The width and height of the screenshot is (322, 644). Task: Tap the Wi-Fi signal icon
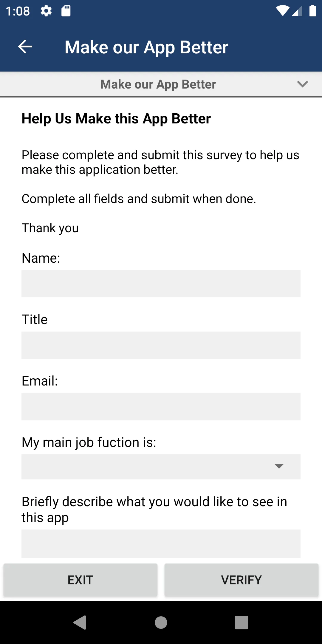click(282, 11)
